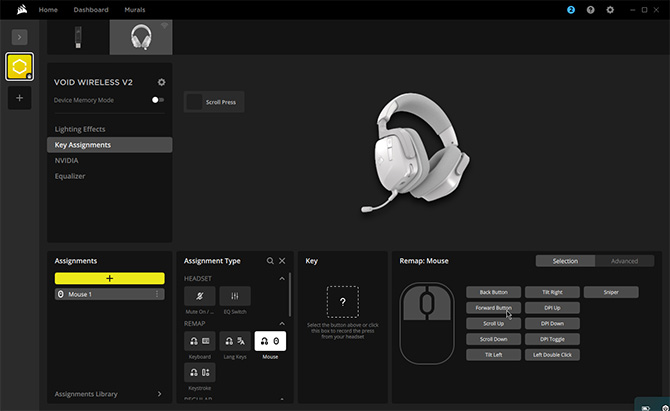
Task: Collapse the REMAP category
Action: pos(282,323)
